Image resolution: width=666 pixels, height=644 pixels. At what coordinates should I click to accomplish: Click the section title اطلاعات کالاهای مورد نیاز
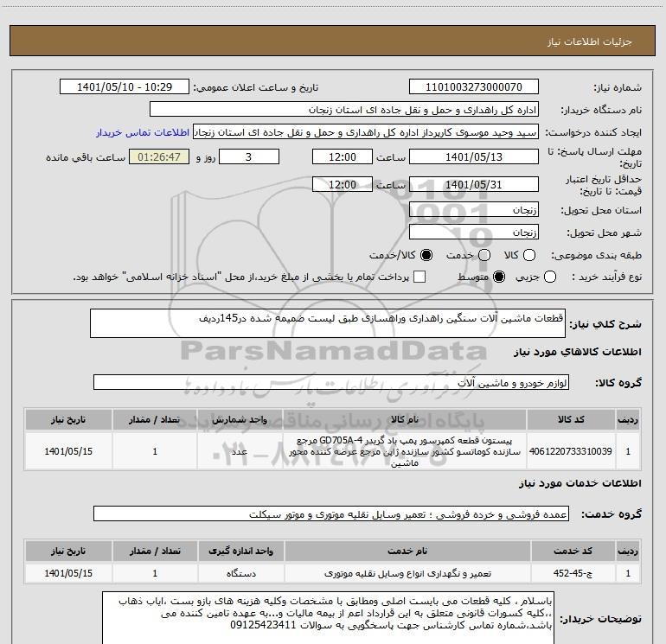click(x=577, y=352)
